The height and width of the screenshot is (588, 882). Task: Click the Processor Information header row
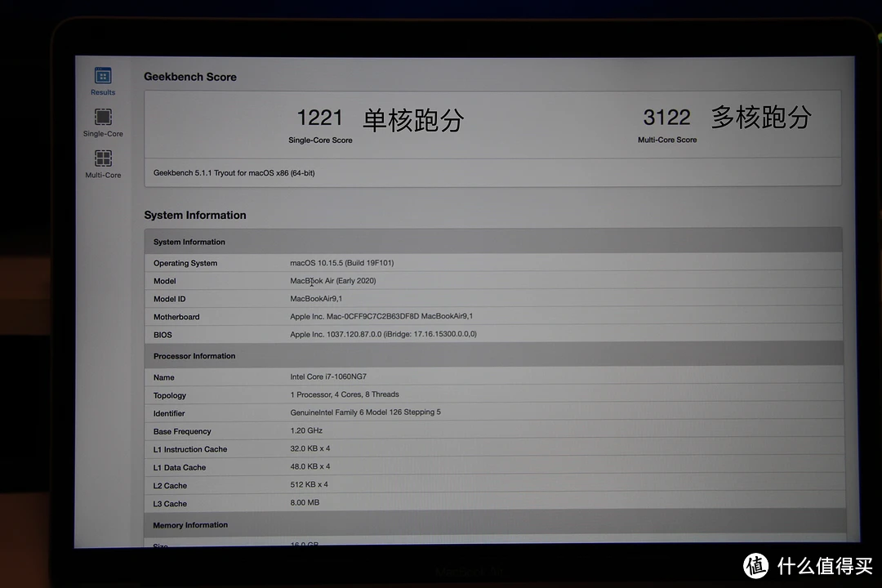[494, 355]
